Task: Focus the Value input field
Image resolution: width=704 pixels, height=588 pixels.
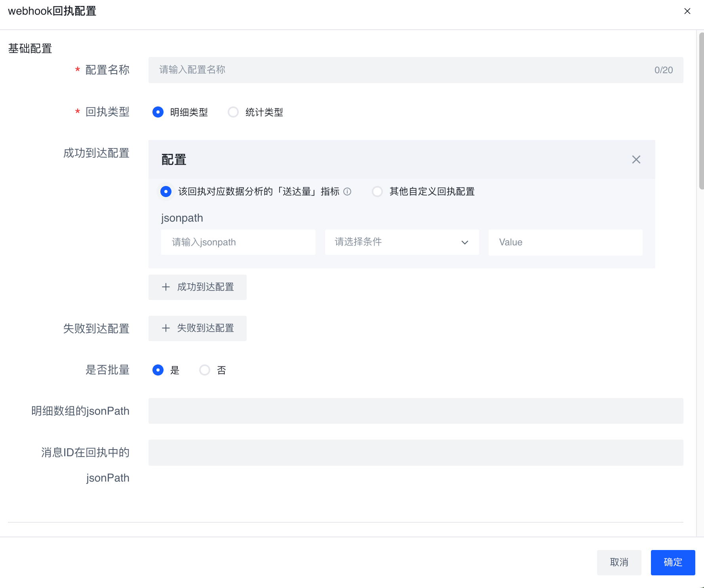Action: 565,242
